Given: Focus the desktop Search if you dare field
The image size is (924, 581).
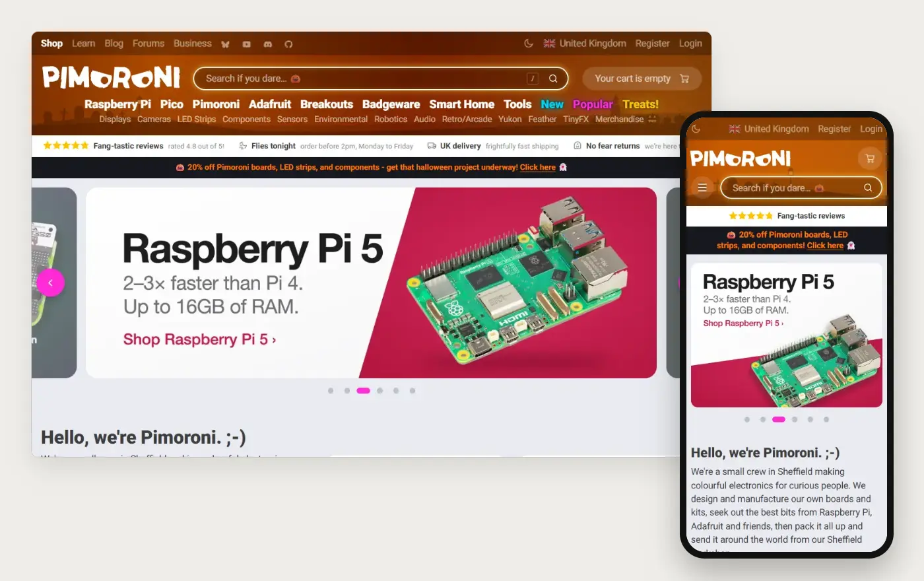Looking at the screenshot, I should [x=380, y=79].
